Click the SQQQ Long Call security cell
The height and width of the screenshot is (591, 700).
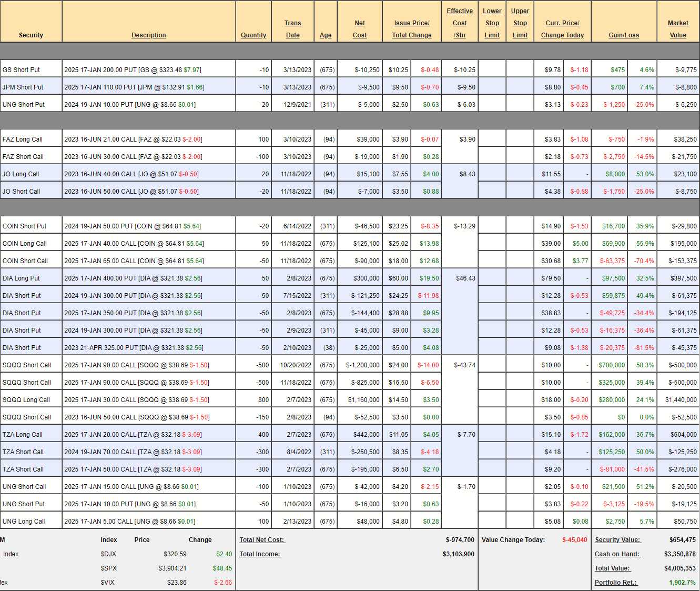click(x=26, y=400)
